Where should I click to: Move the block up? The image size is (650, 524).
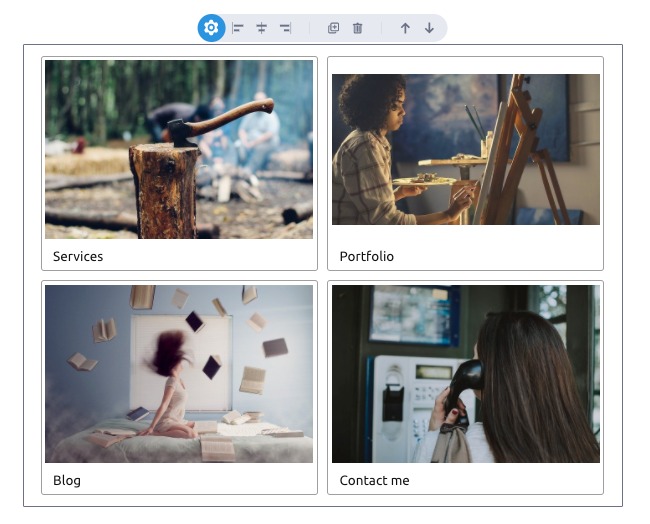point(405,28)
